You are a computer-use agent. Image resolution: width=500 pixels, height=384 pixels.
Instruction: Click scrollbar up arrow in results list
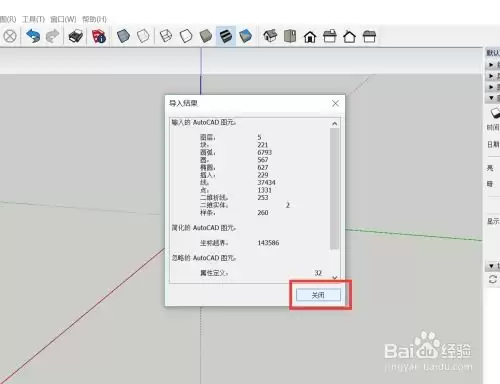[335, 124]
